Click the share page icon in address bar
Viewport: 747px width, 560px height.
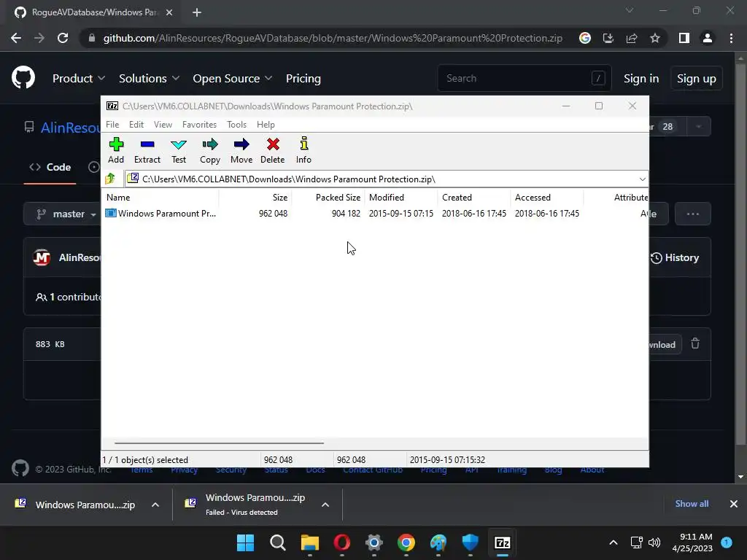click(x=632, y=38)
